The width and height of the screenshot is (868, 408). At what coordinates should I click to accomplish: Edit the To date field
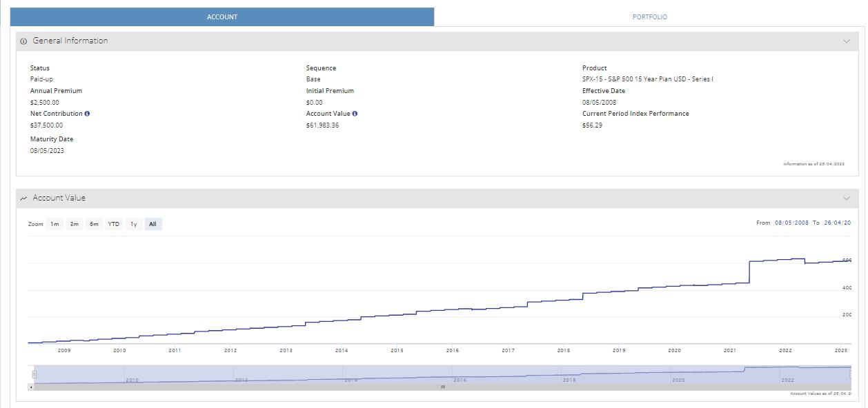click(837, 223)
